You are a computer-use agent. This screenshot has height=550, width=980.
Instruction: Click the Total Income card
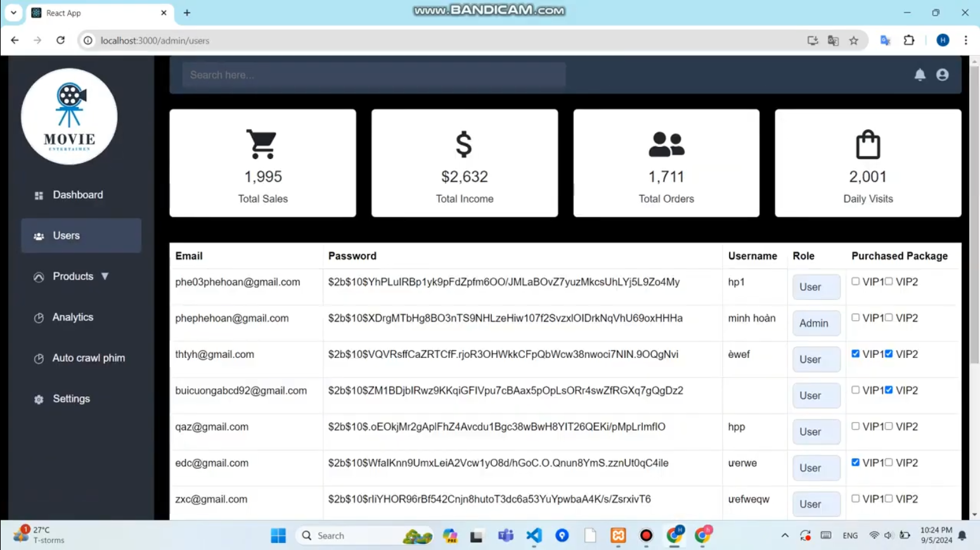pos(465,163)
